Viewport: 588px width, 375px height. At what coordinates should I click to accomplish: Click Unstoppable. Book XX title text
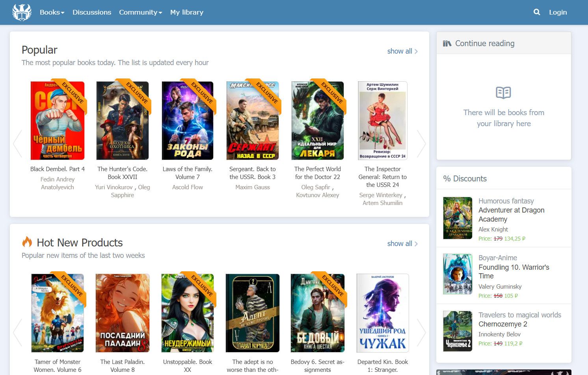pyautogui.click(x=188, y=366)
